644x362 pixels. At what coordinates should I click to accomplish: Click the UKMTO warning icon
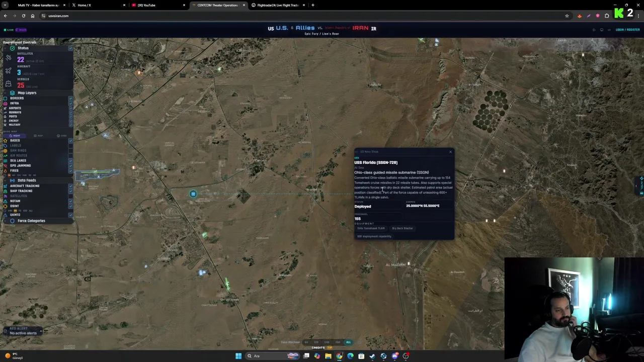click(x=5, y=215)
